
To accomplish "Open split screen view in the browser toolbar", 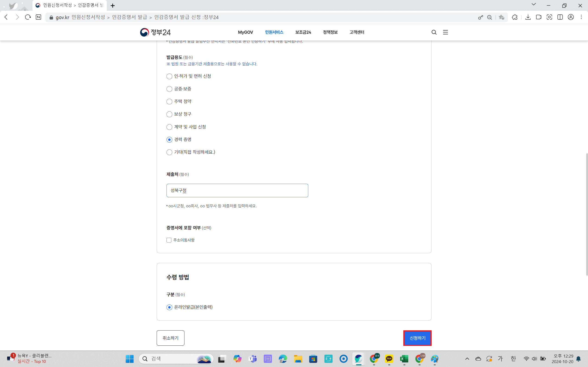I will click(560, 17).
